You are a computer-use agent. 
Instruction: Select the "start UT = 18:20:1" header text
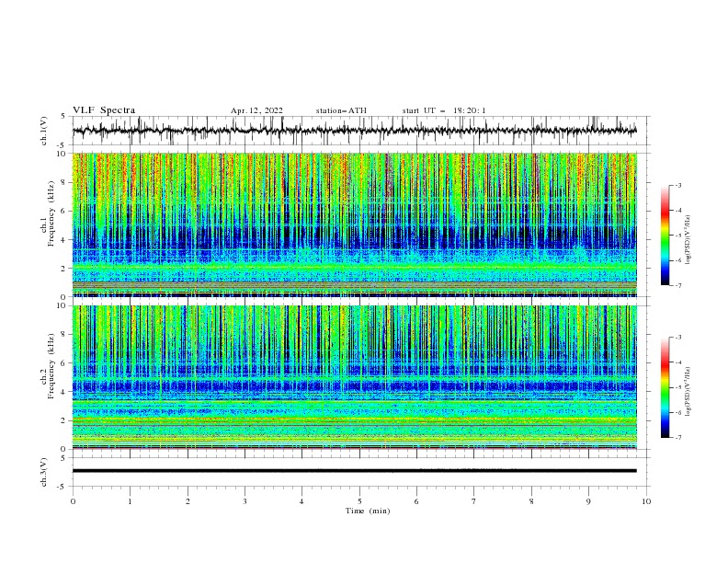pyautogui.click(x=444, y=110)
